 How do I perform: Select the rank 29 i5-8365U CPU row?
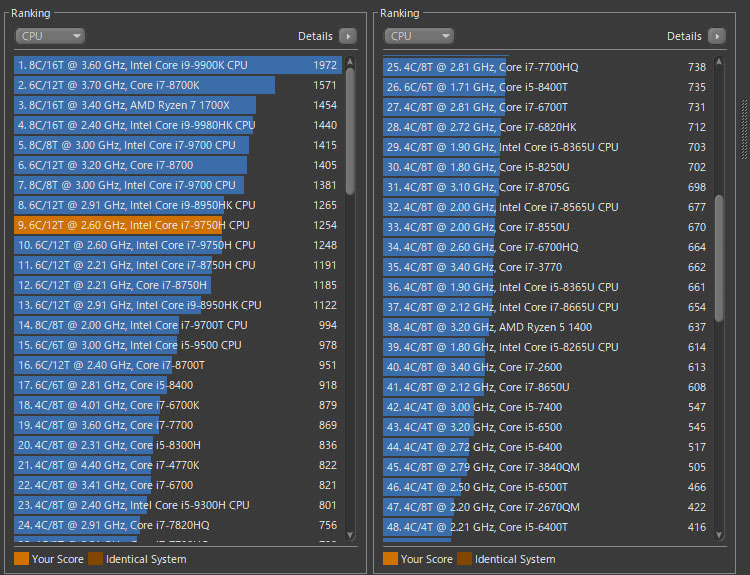547,147
